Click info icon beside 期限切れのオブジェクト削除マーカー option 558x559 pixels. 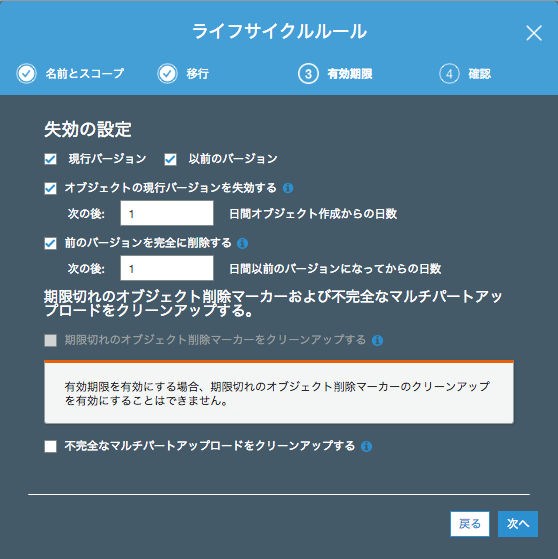[x=377, y=340]
